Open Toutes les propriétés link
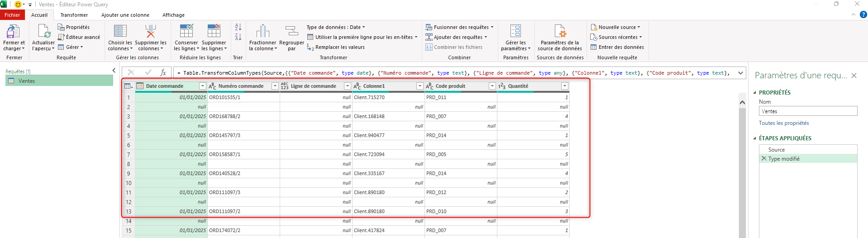 click(x=784, y=123)
